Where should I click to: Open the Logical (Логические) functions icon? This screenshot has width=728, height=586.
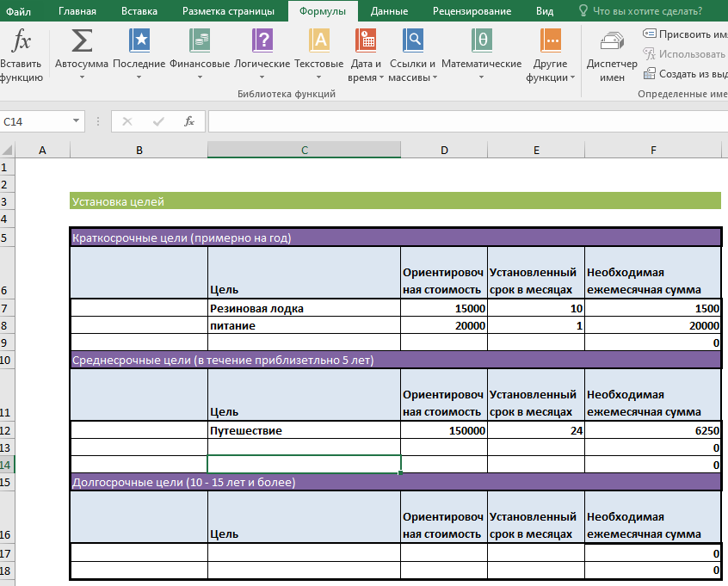click(262, 40)
